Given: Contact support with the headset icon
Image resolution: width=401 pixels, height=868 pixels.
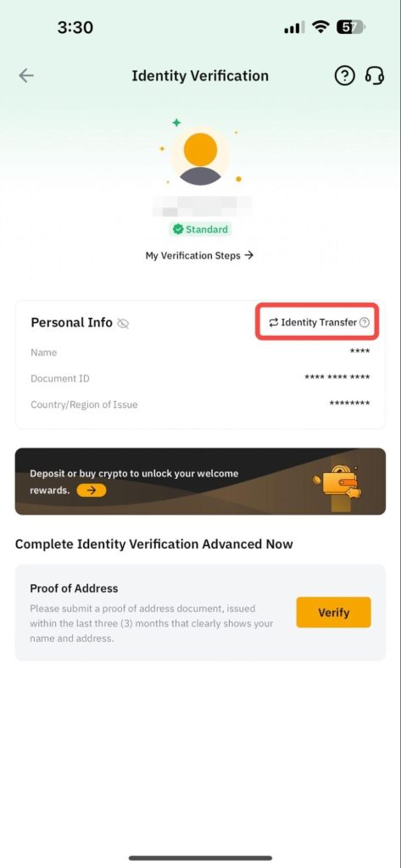Looking at the screenshot, I should click(375, 75).
